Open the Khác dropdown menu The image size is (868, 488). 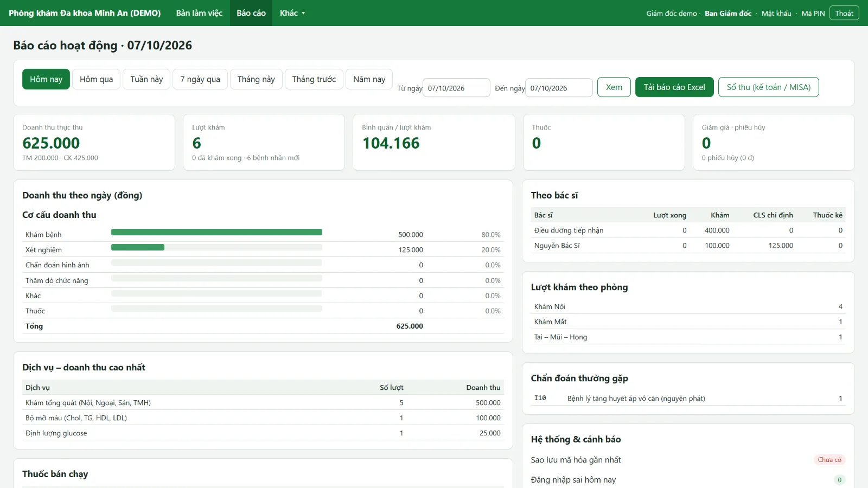(x=292, y=13)
